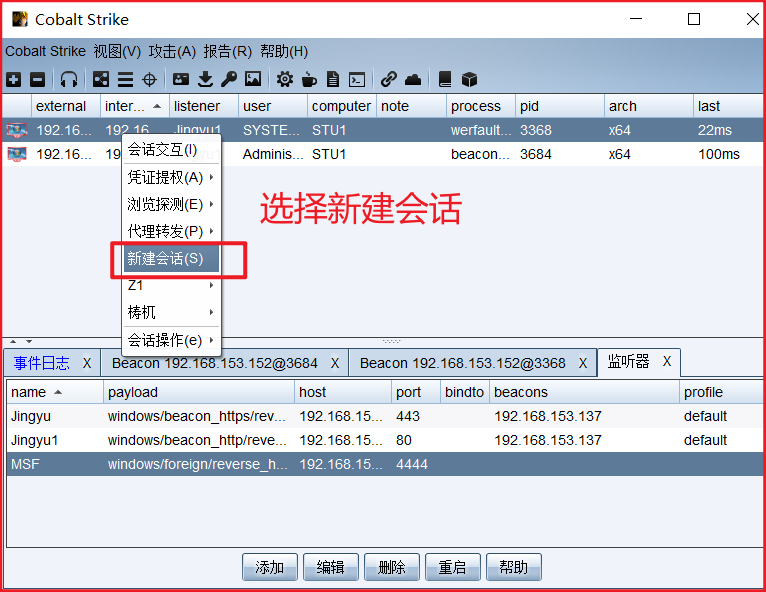Screen dimensions: 766x592
Task: Click the session icon of the Administrator beacon row
Action: click(x=17, y=154)
